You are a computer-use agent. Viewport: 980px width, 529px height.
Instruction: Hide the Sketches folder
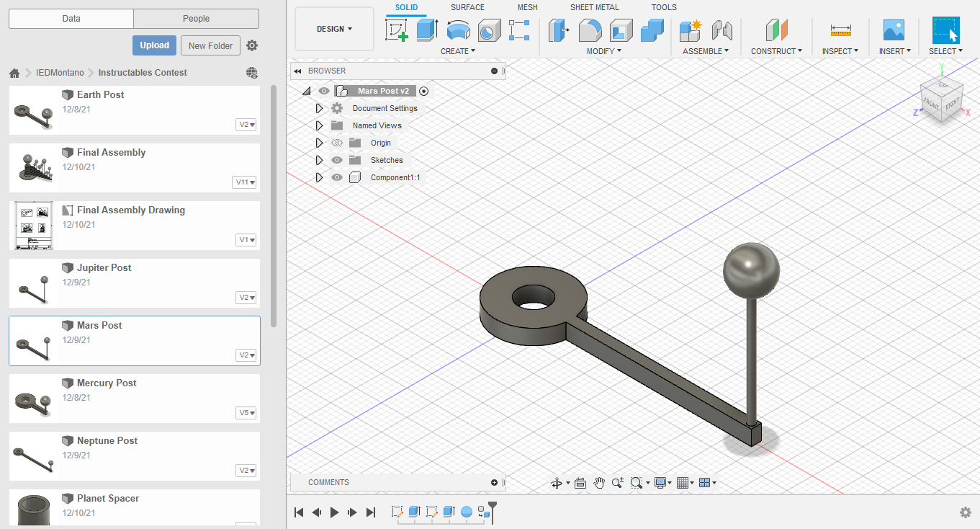pos(336,160)
